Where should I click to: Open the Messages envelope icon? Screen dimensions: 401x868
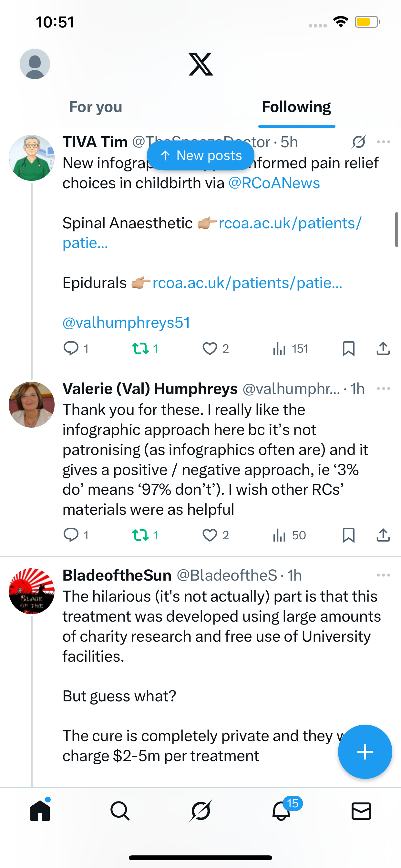click(x=361, y=811)
